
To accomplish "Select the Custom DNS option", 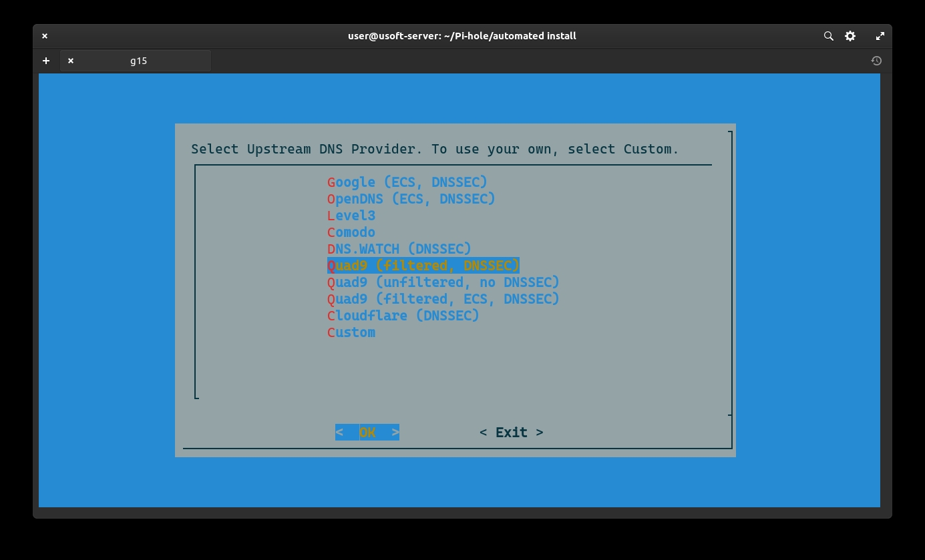I will click(x=351, y=332).
